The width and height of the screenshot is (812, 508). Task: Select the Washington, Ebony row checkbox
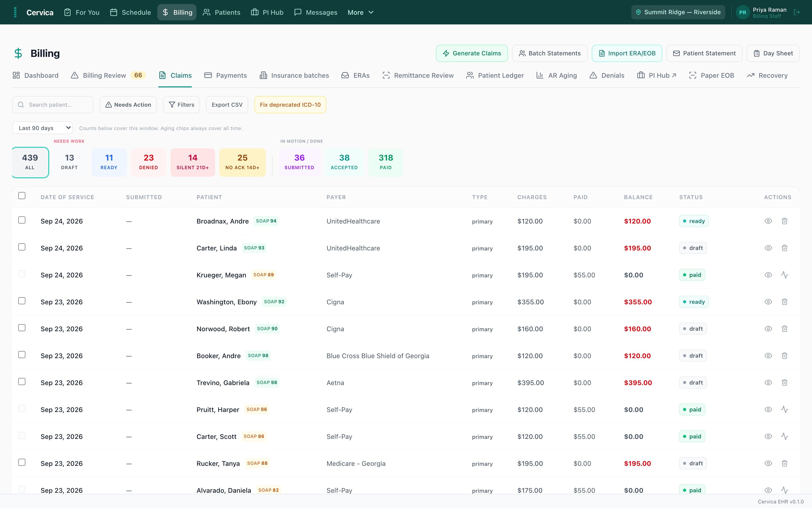(22, 301)
